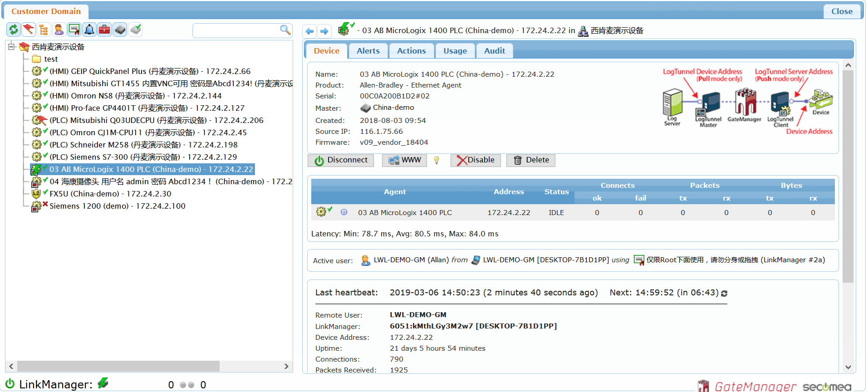Open China-demo master appliance link
868x392 pixels.
pos(393,108)
